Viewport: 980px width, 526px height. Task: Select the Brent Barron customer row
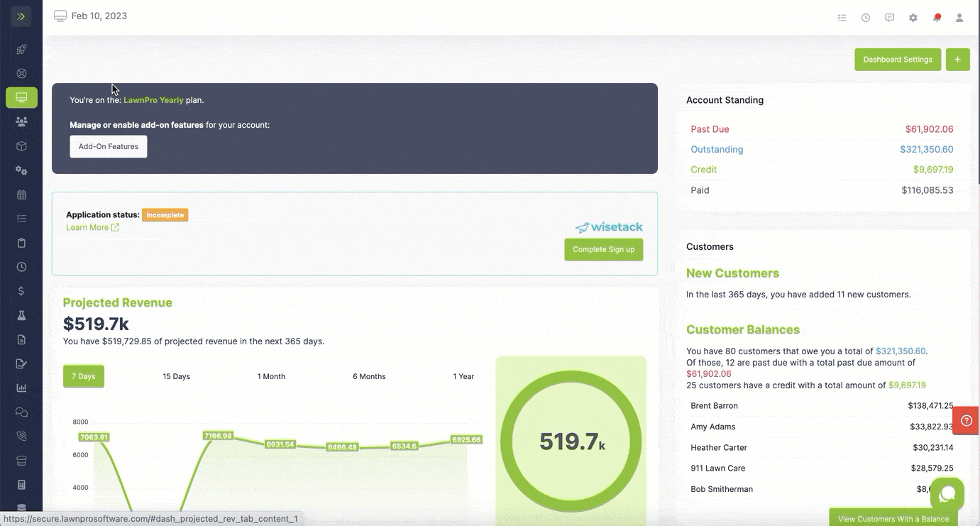[x=822, y=406]
